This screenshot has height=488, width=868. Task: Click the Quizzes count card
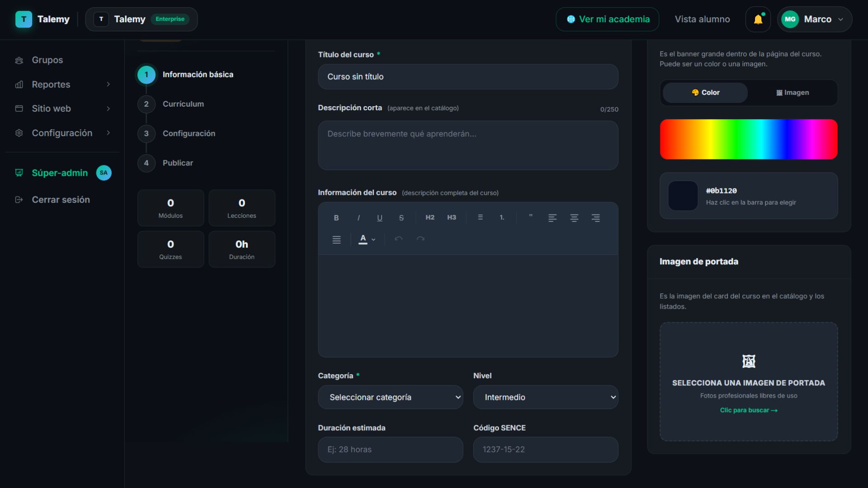170,249
